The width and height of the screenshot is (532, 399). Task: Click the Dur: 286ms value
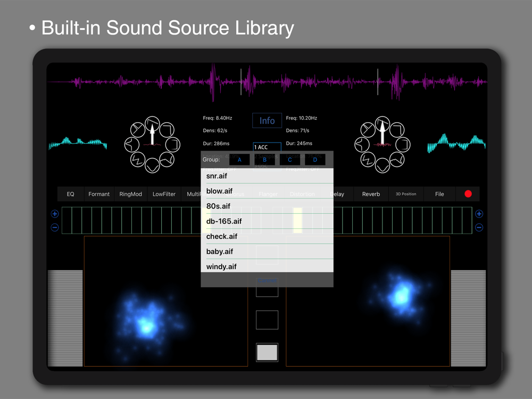coord(216,144)
